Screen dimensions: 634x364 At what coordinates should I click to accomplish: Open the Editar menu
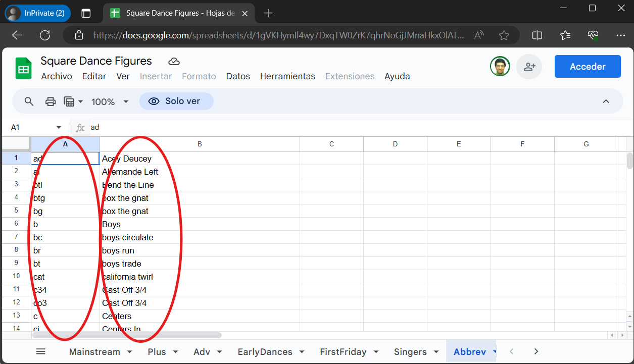[x=94, y=76]
